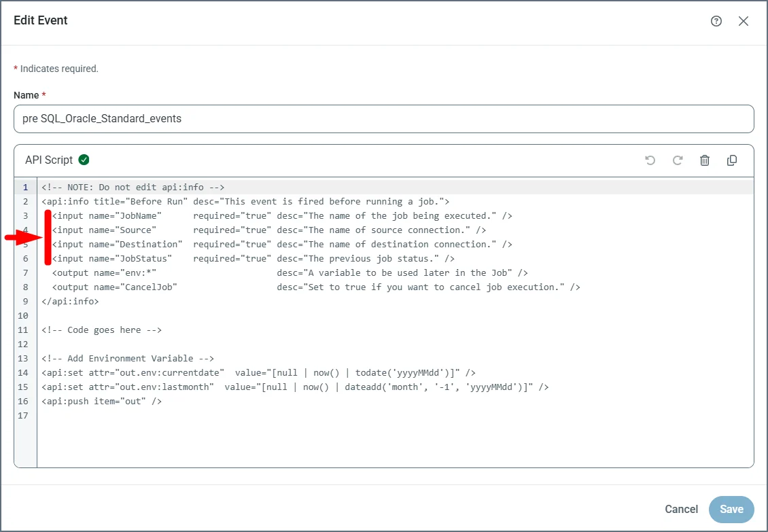Click the JobStatus input definition line
This screenshot has height=532, width=768.
pyautogui.click(x=254, y=258)
